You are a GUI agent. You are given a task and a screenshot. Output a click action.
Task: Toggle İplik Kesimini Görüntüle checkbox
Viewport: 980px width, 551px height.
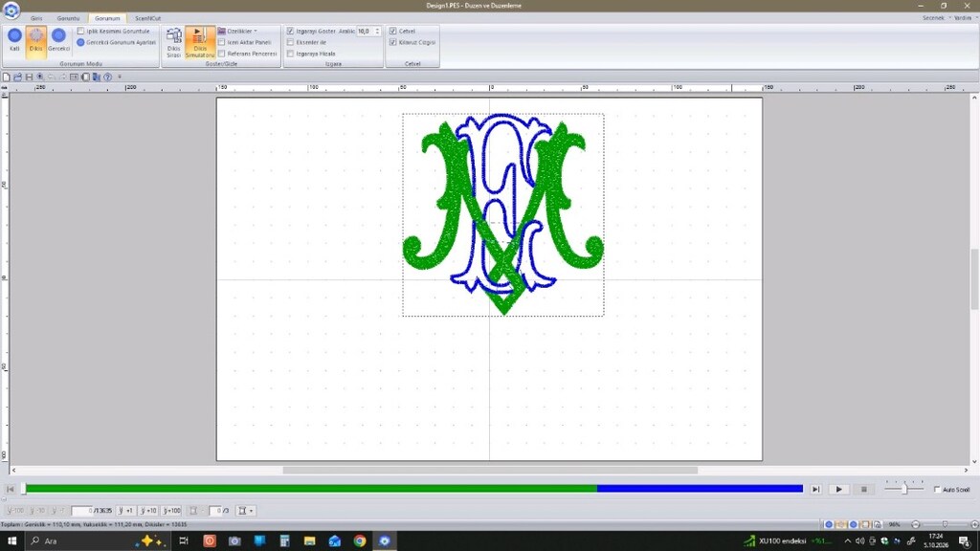pos(80,31)
